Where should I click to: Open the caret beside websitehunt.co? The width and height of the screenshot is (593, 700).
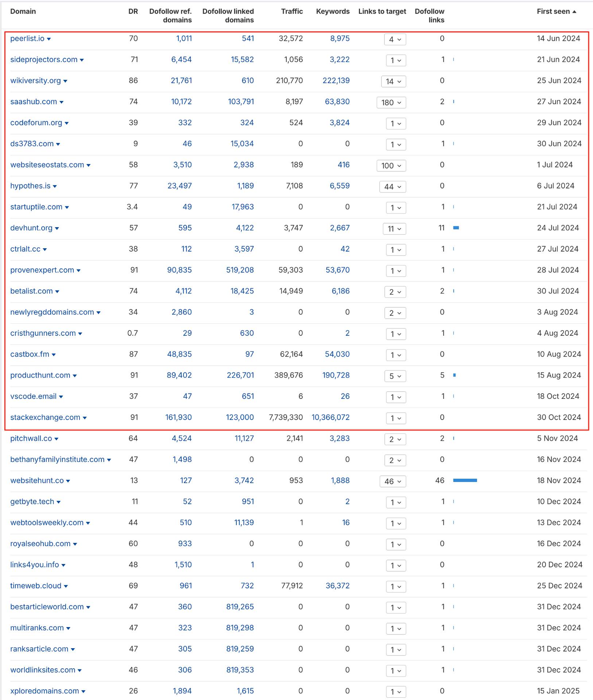tap(68, 481)
